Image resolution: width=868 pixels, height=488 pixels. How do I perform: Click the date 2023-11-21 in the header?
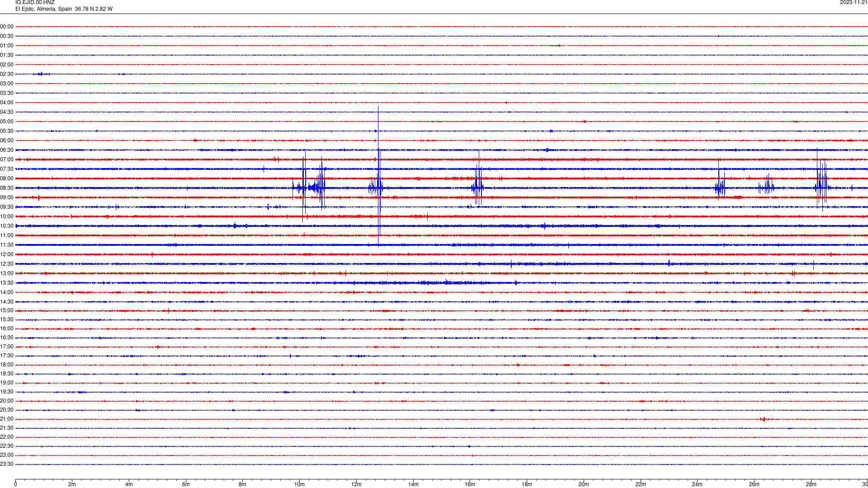(854, 3)
